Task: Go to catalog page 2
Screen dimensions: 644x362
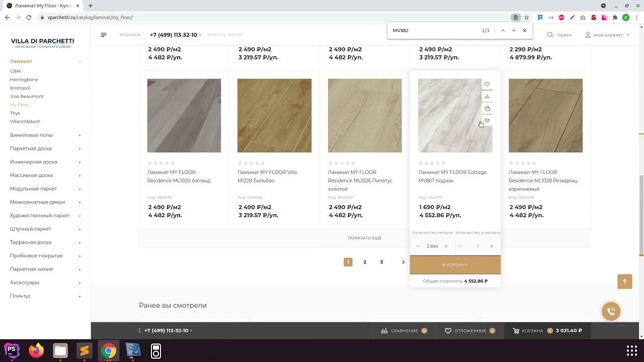Action: (365, 262)
